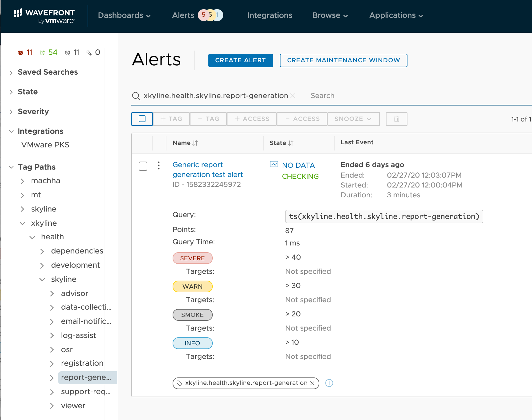Click the chart icon next to NO DATA
532x420 pixels.
coord(274,164)
